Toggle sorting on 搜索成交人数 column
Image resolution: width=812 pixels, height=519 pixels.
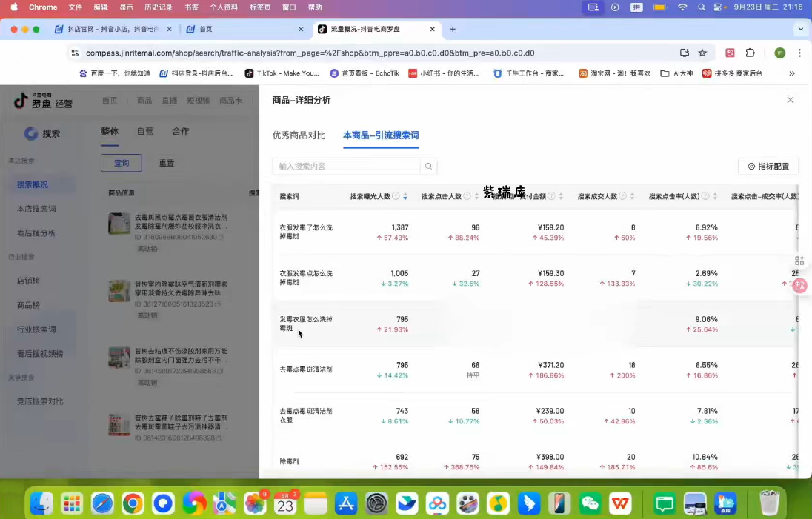(632, 197)
